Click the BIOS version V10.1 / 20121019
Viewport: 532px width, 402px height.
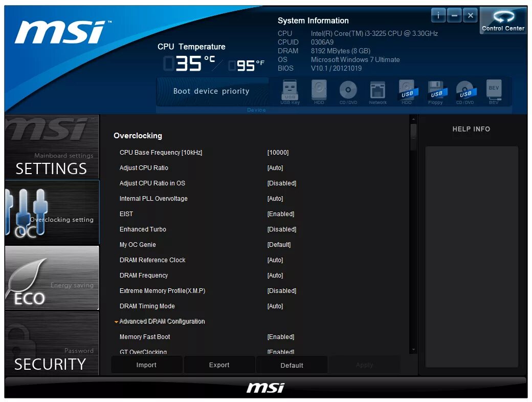pyautogui.click(x=336, y=68)
